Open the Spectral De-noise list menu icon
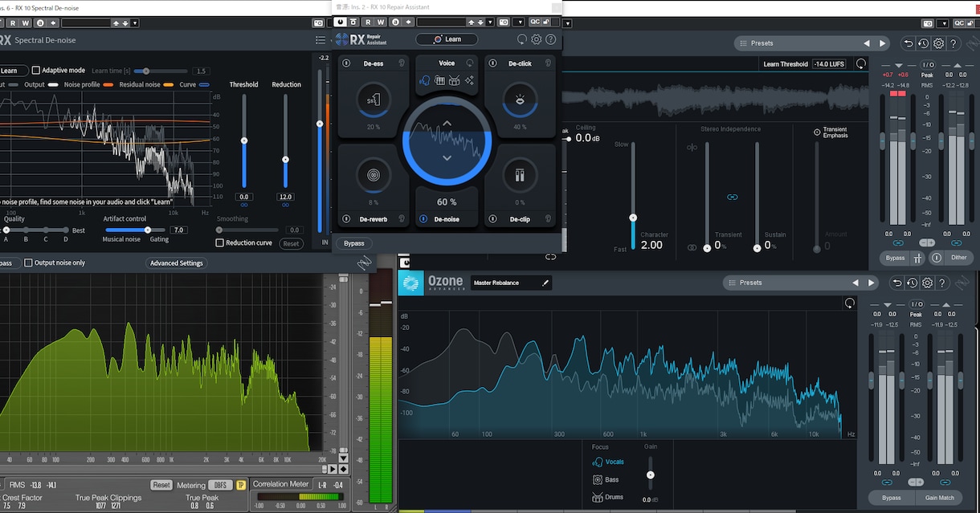This screenshot has width=980, height=513. pyautogui.click(x=321, y=39)
